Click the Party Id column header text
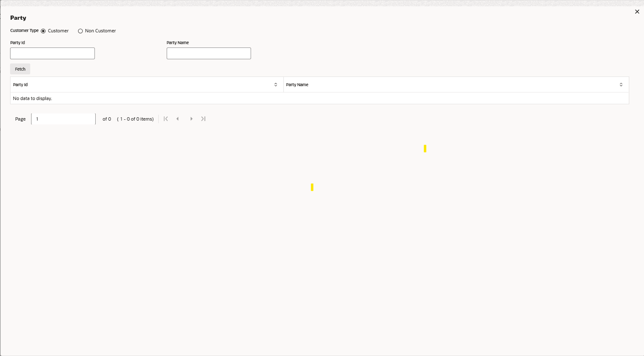The width and height of the screenshot is (644, 356). pyautogui.click(x=20, y=84)
